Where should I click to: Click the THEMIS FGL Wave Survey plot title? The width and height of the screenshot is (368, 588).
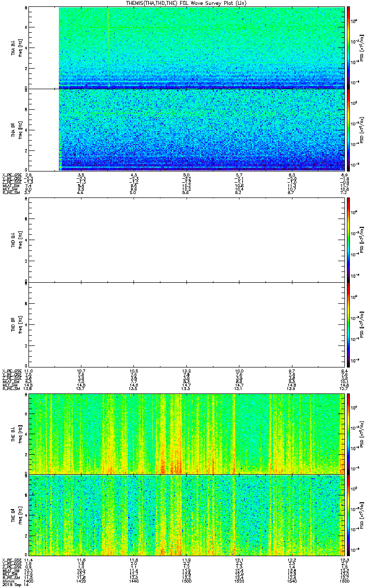click(x=184, y=3)
